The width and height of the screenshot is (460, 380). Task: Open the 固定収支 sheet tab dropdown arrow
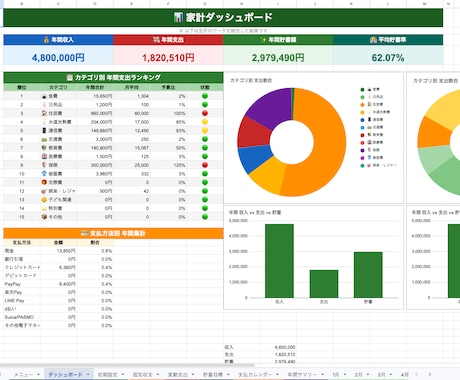click(158, 375)
